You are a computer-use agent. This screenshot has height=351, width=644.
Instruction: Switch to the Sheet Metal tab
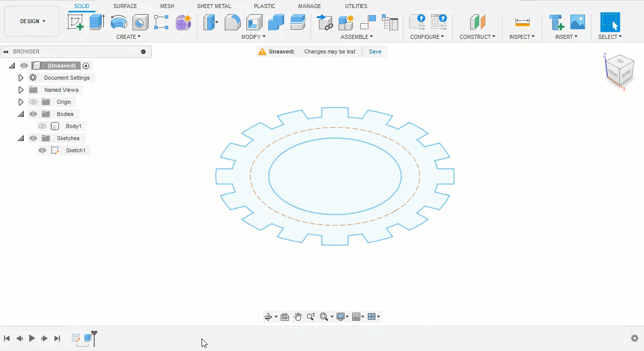[x=214, y=6]
